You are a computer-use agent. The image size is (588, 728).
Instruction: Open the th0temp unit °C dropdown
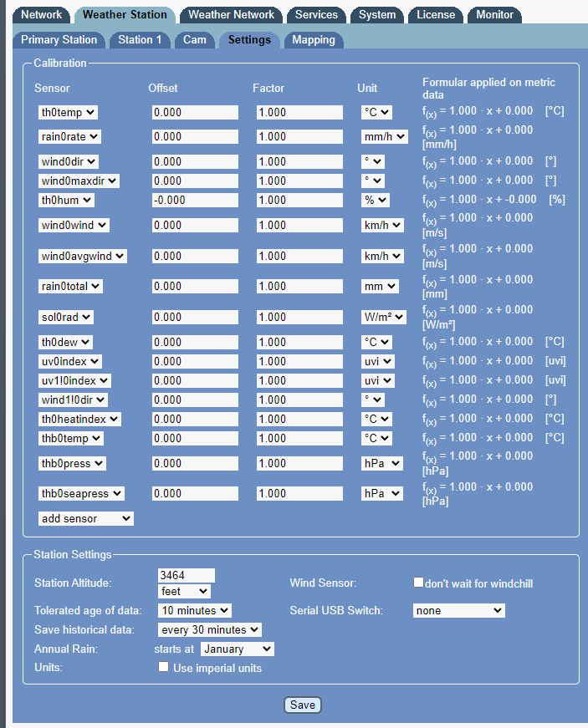pos(376,112)
